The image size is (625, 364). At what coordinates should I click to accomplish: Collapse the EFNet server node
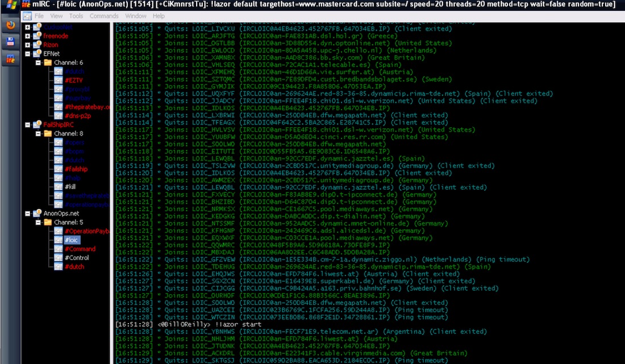(28, 54)
